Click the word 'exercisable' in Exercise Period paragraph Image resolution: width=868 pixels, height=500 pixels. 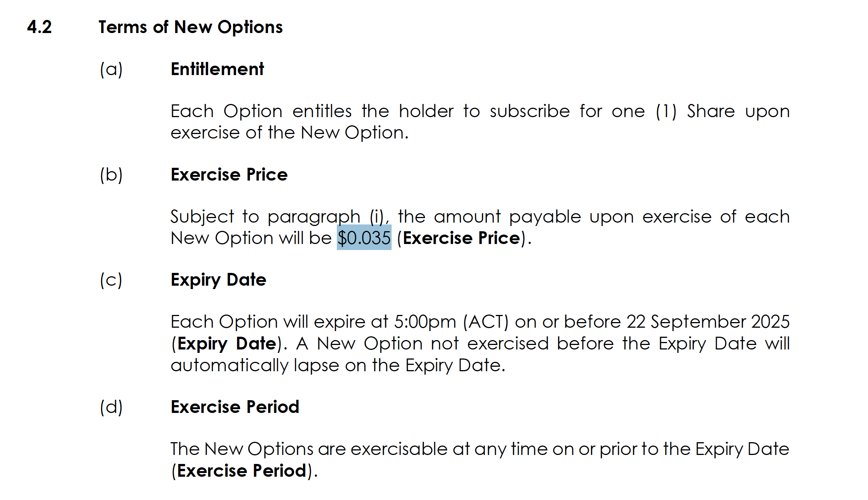[x=399, y=449]
